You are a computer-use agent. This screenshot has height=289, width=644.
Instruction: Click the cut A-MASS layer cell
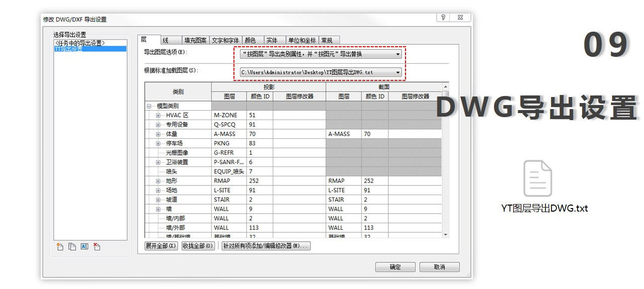click(344, 134)
